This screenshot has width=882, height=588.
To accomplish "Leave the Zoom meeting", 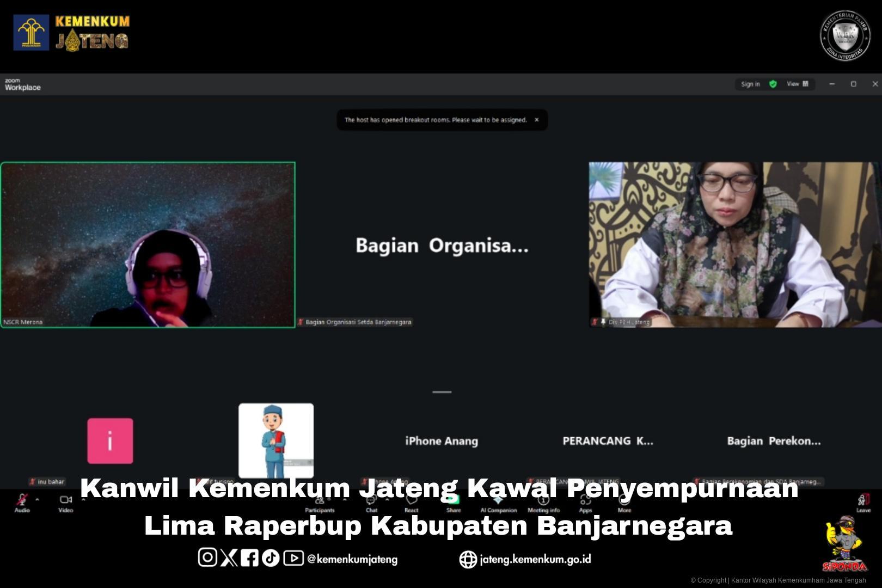I will [863, 503].
